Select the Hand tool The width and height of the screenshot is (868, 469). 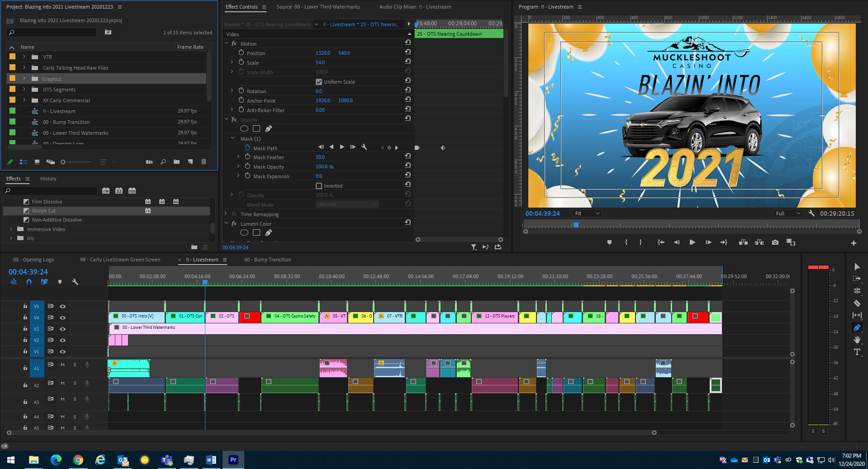(x=857, y=340)
